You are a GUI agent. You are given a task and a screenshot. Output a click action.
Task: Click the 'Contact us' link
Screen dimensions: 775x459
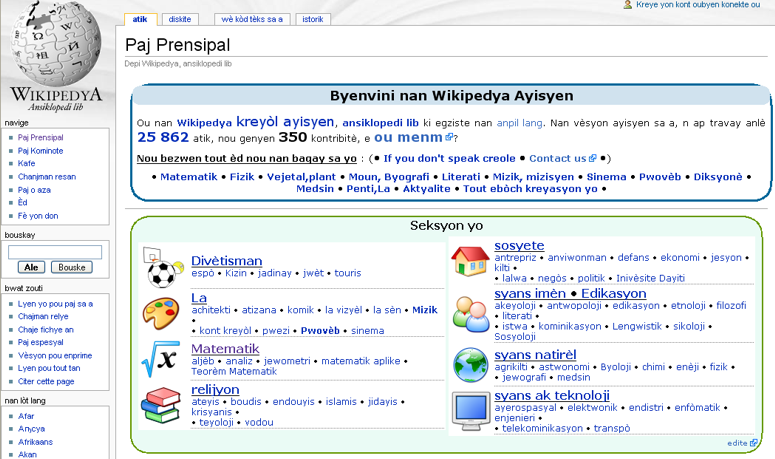(558, 158)
